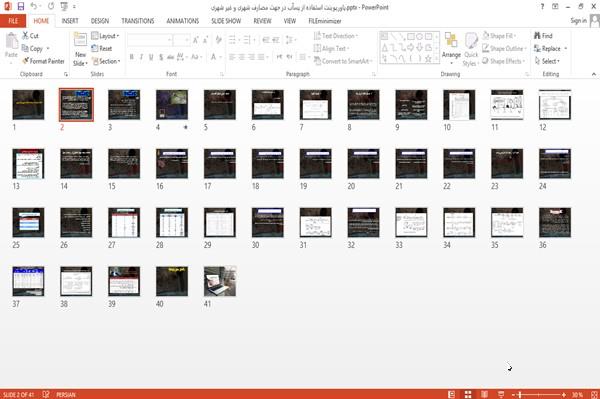
Task: Switch to Slide Sorter view icon in status bar
Action: (468, 394)
